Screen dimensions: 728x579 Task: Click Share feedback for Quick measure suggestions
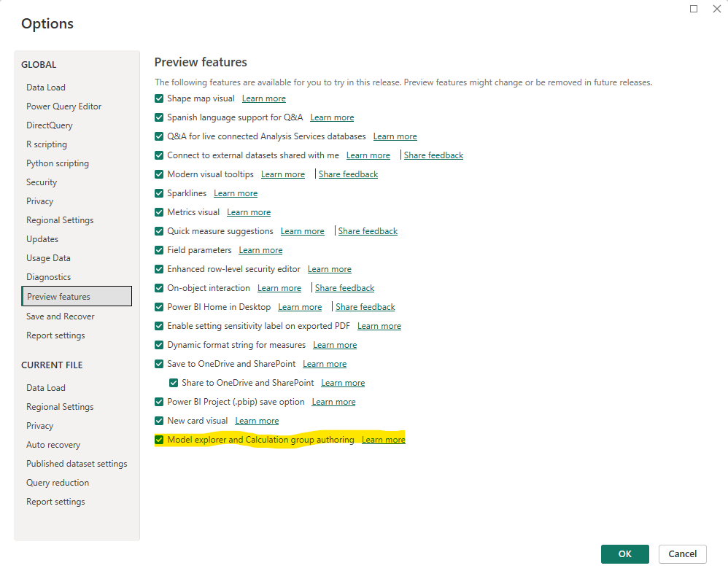tap(368, 231)
